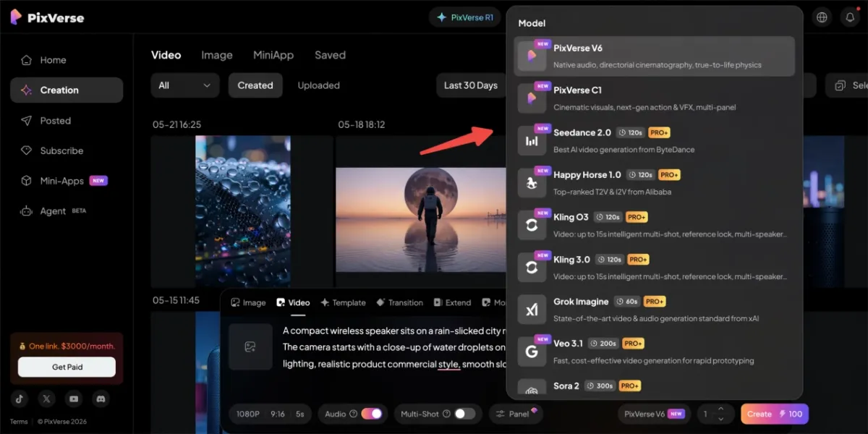
Task: Select the Image creation mode tab
Action: (248, 302)
